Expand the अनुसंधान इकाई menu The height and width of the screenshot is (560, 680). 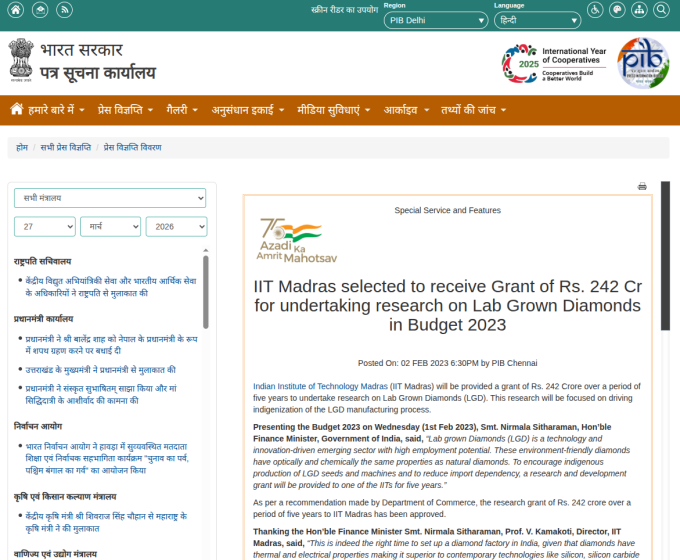click(x=248, y=110)
